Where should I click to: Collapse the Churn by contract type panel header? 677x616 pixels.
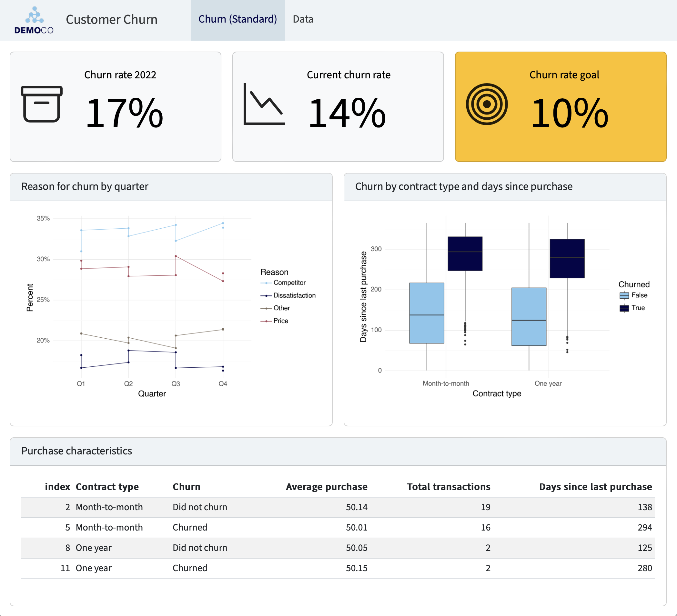pos(463,187)
